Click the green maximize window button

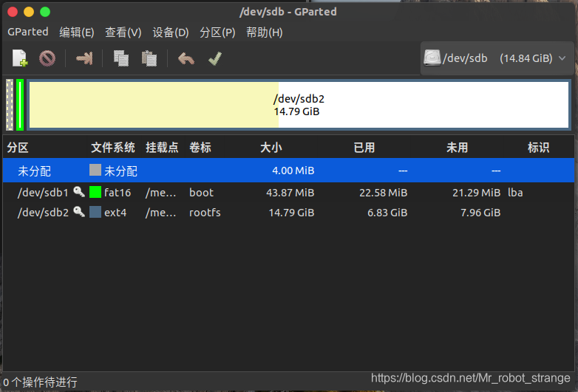pos(45,12)
